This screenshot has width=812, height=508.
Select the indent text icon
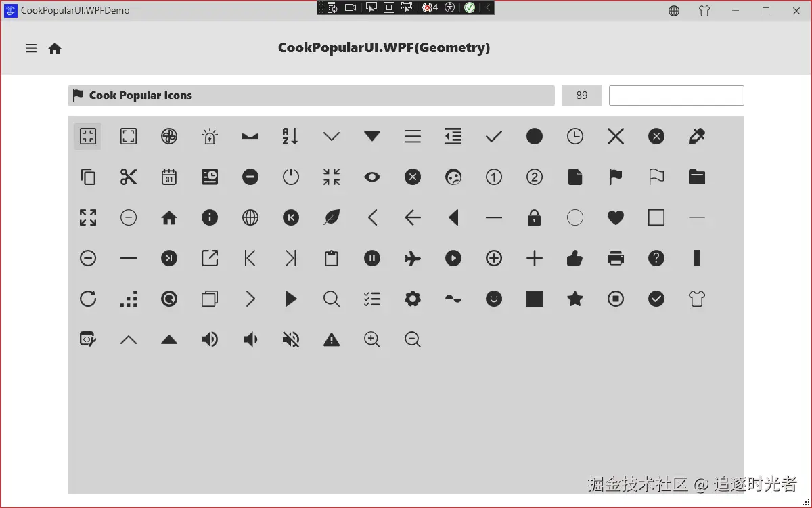coord(453,136)
